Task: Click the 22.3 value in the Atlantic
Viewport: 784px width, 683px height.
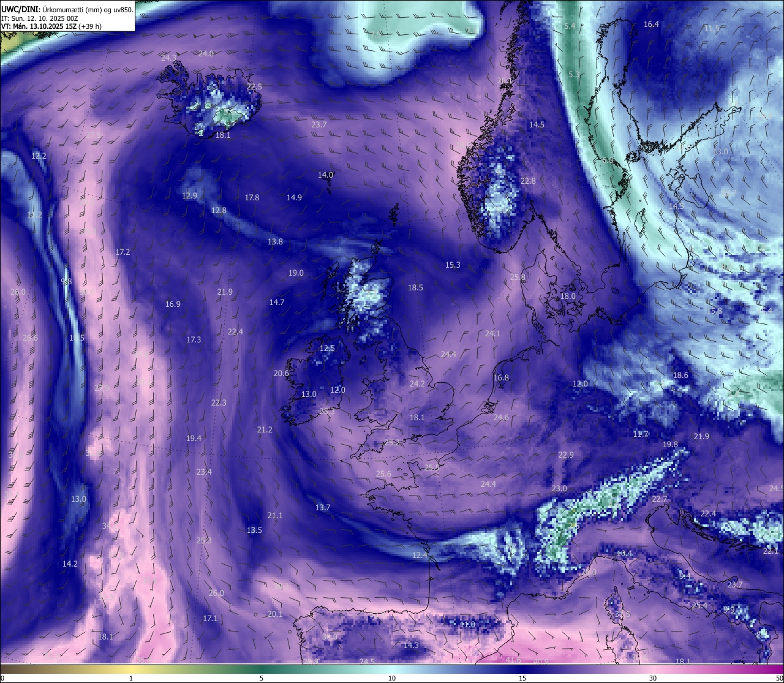Action: click(219, 402)
